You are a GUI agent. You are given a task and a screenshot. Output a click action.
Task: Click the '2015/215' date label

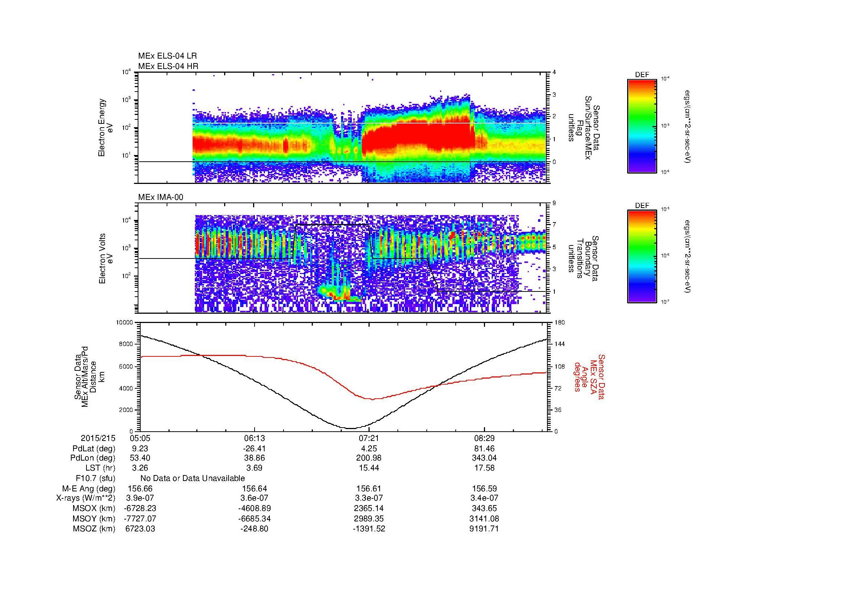click(98, 438)
